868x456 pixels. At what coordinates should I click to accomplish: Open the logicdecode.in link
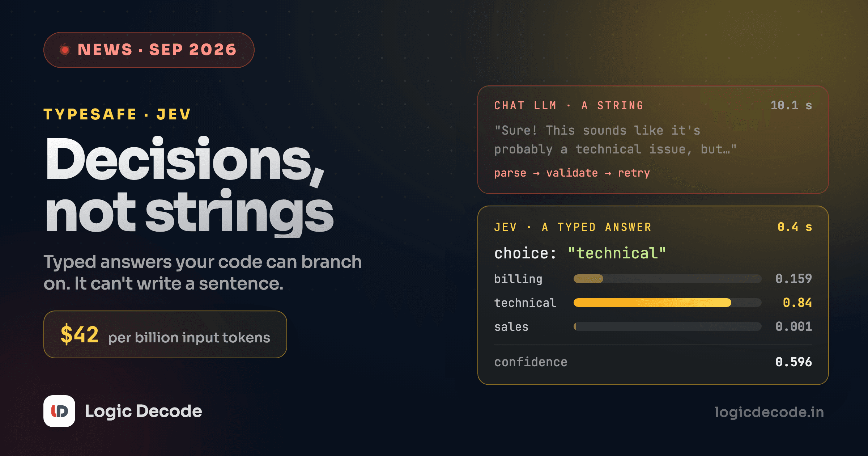pos(769,412)
